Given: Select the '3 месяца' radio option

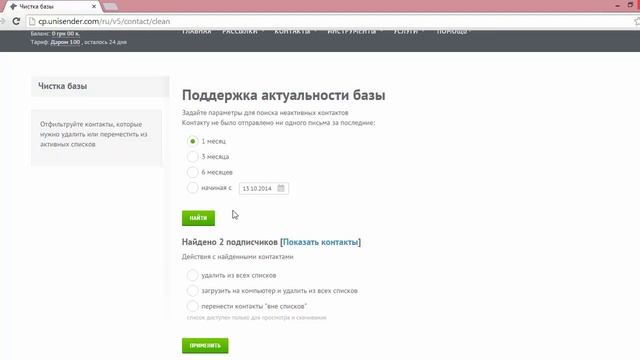Looking at the screenshot, I should click(x=192, y=157).
